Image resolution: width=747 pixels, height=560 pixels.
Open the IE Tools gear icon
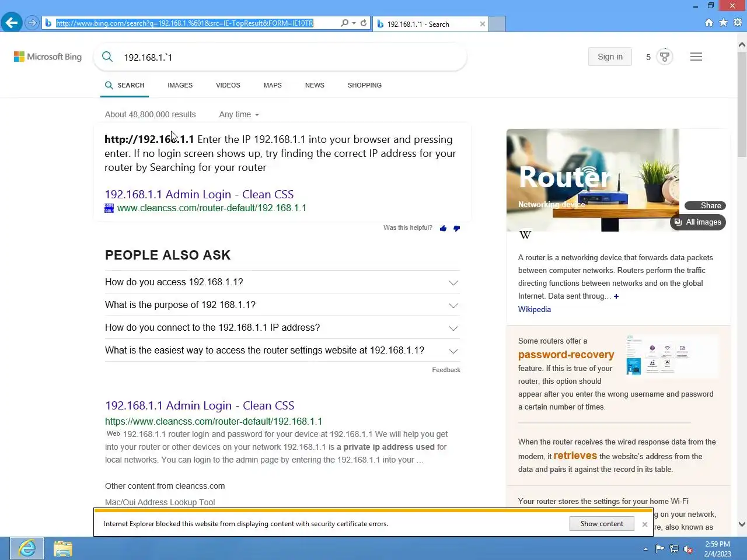[x=738, y=23]
